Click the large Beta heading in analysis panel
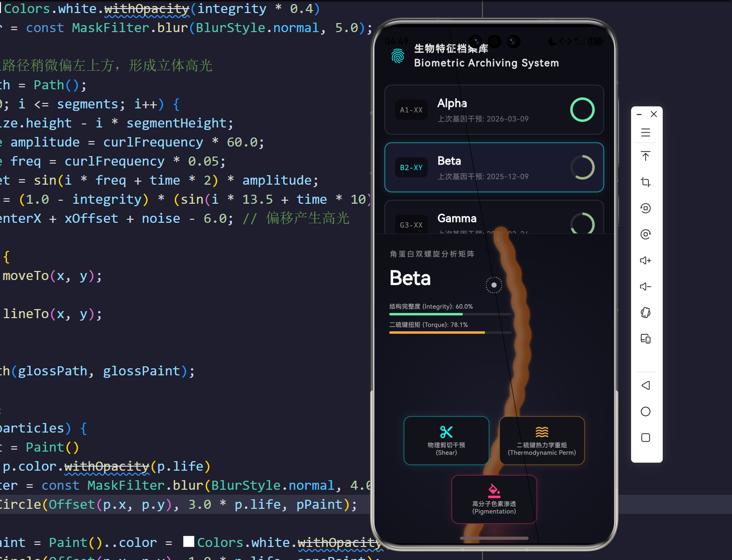The image size is (732, 560). point(410,278)
